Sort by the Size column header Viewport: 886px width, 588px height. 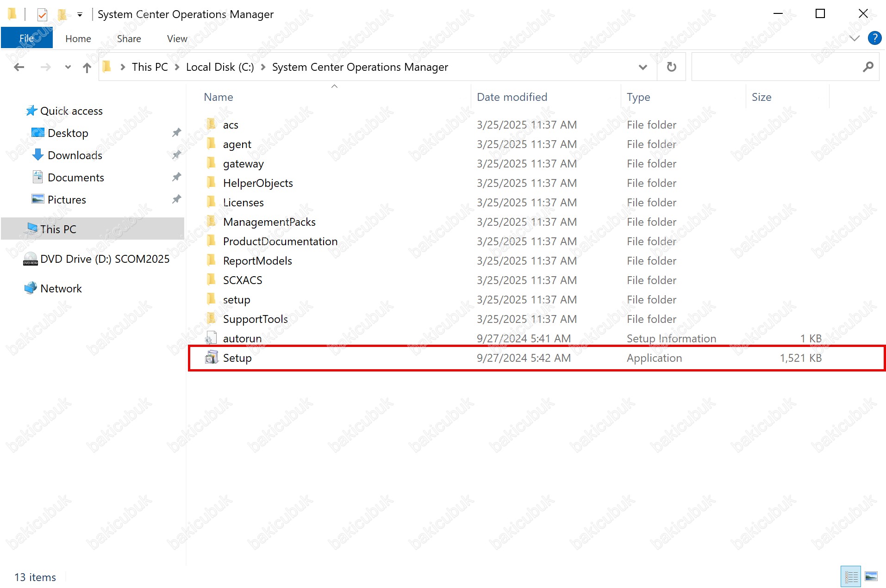click(761, 97)
